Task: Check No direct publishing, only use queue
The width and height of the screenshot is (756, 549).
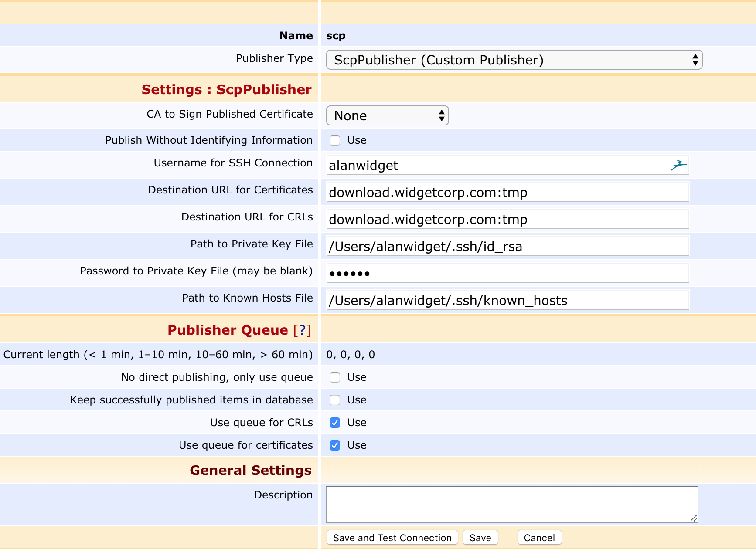Action: [335, 377]
